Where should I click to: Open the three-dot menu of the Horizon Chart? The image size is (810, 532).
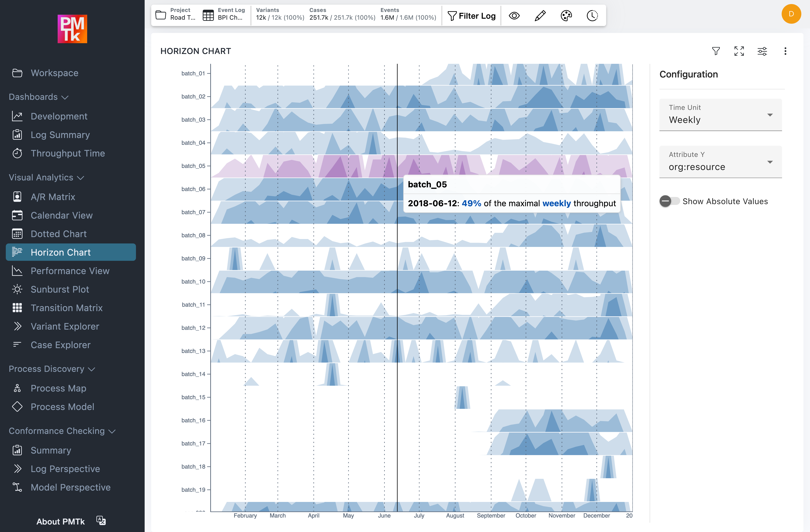786,51
